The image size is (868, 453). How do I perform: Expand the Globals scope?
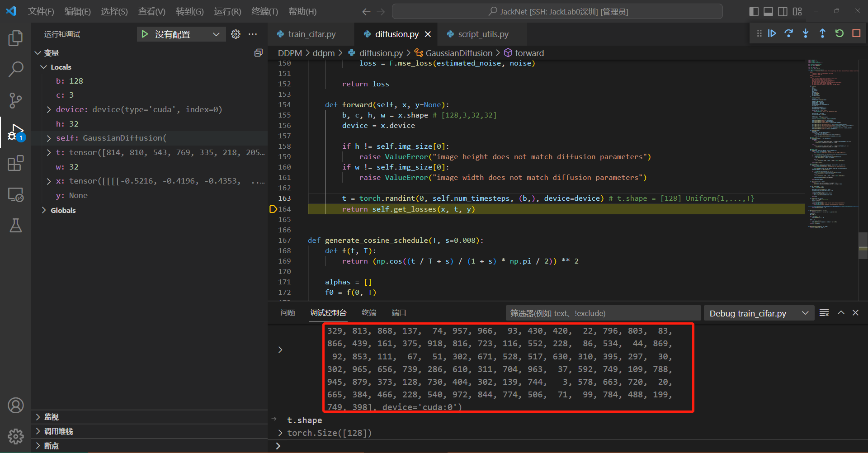[x=43, y=210]
